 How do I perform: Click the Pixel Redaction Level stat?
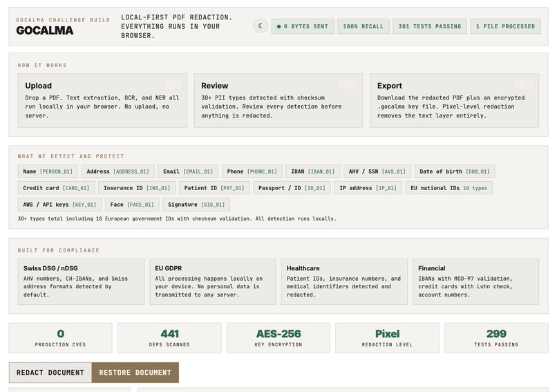tap(387, 338)
